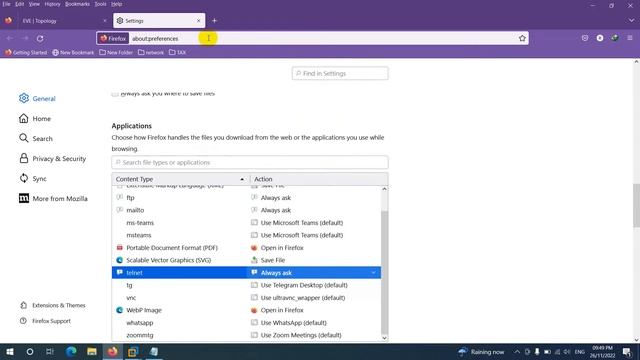Select the whatsapp content type row
Screen dimensions: 640x360
[x=246, y=322]
